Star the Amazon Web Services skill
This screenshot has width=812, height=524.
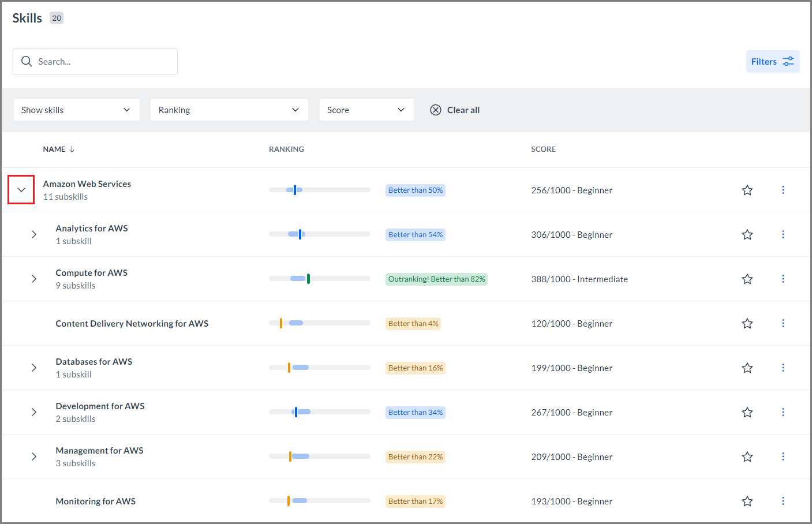coord(747,190)
